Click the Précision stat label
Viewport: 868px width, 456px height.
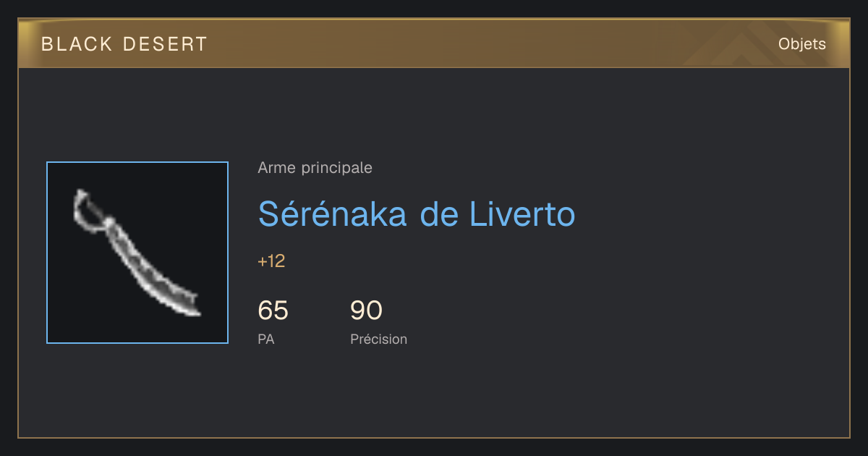click(378, 339)
